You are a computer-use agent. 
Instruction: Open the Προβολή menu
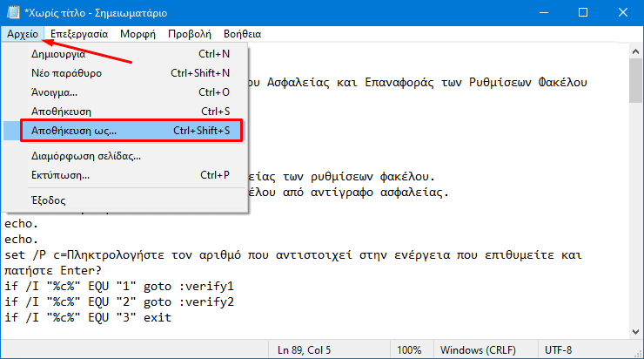(190, 34)
